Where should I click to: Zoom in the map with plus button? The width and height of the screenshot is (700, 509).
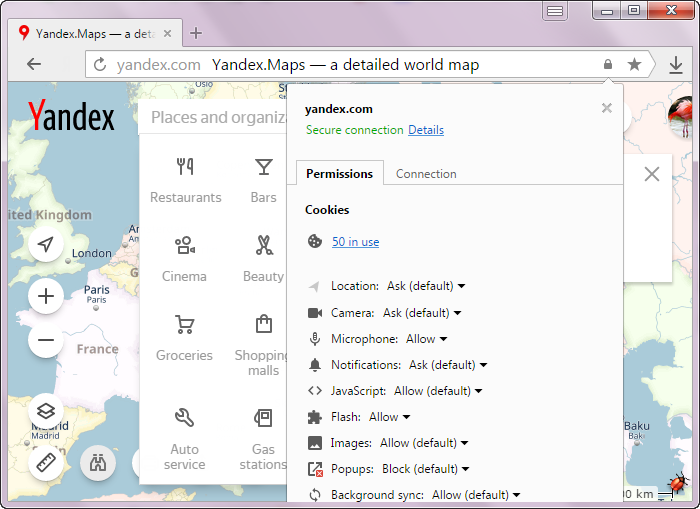pos(46,296)
